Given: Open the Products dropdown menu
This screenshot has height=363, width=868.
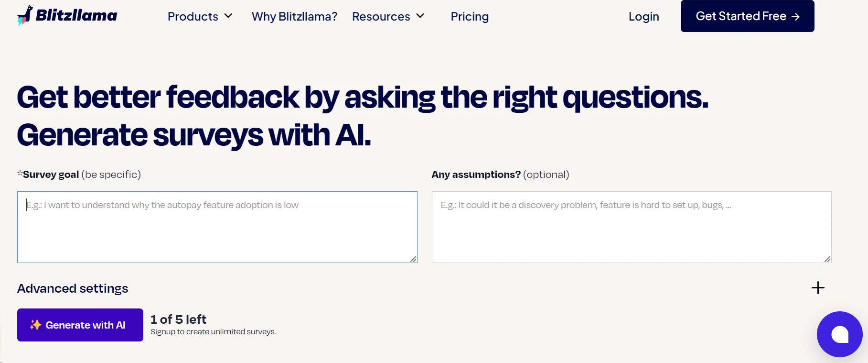Looking at the screenshot, I should point(193,16).
